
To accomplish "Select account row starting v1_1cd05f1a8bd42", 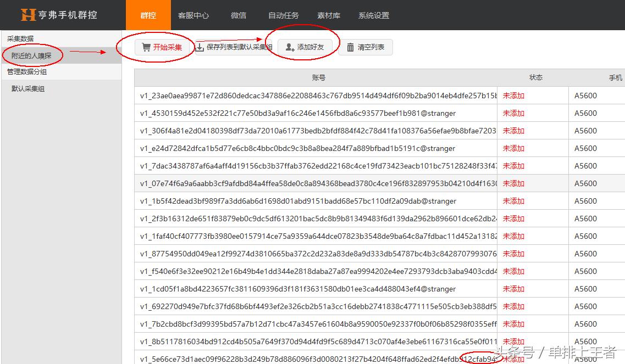I will click(x=379, y=289).
